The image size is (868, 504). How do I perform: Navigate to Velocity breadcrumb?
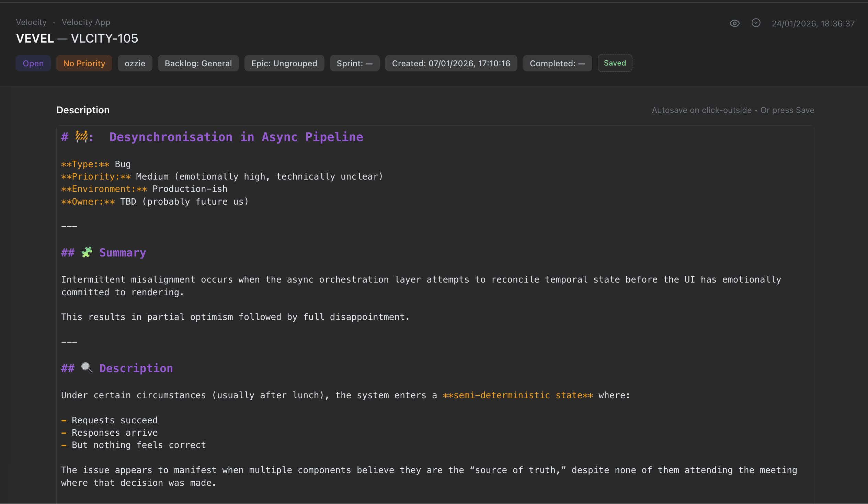tap(31, 22)
